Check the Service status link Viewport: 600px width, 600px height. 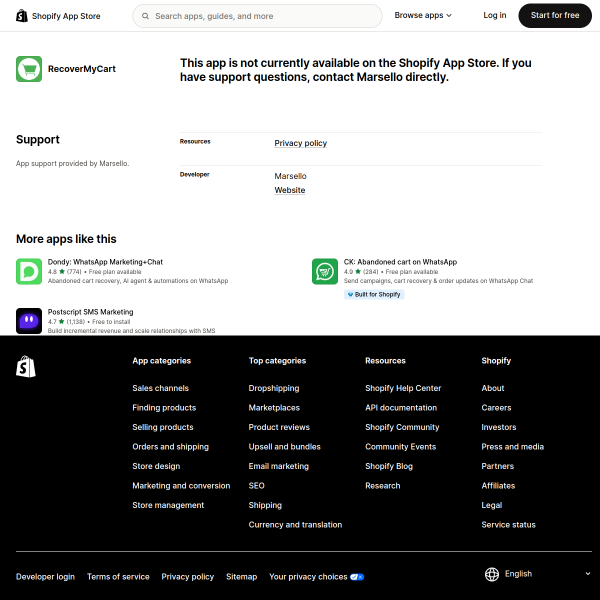[x=508, y=525]
